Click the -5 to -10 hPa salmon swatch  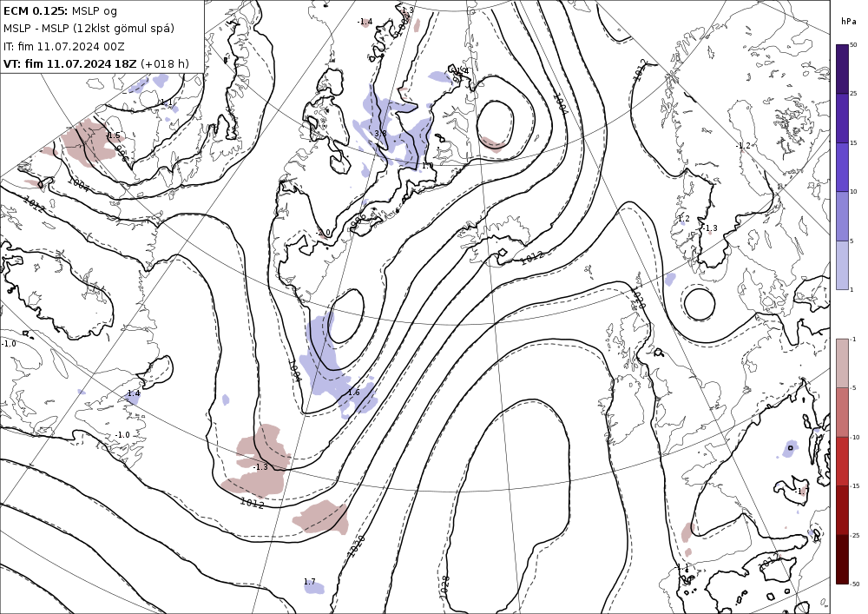pos(842,412)
